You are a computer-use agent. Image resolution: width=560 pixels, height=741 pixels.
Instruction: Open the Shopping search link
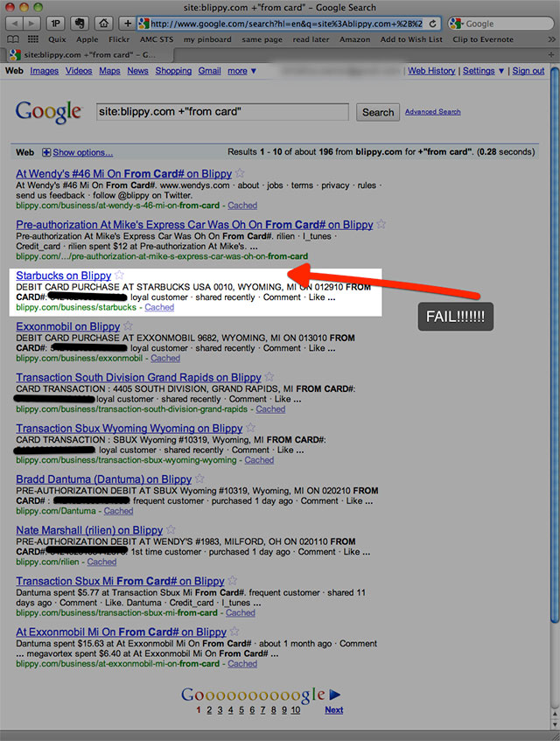pos(173,71)
